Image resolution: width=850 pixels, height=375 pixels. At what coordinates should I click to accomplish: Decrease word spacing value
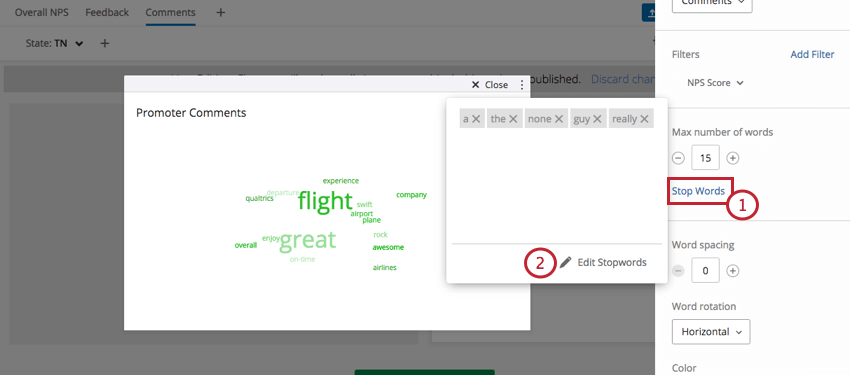pos(678,270)
